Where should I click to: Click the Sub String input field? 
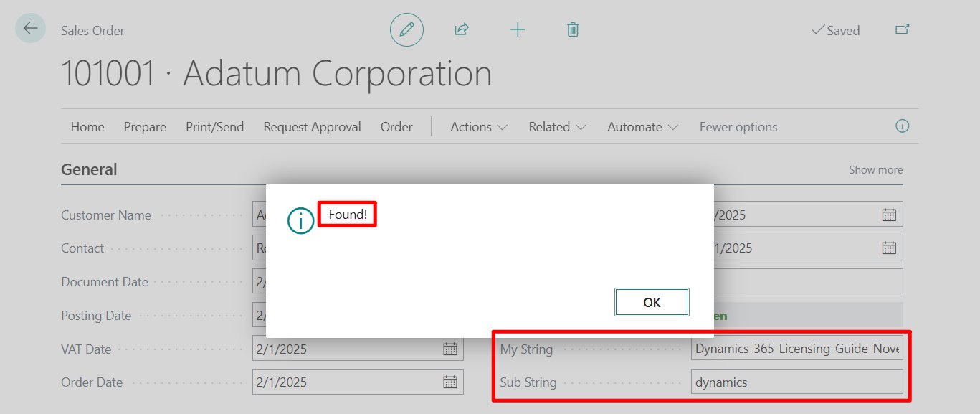(x=797, y=382)
